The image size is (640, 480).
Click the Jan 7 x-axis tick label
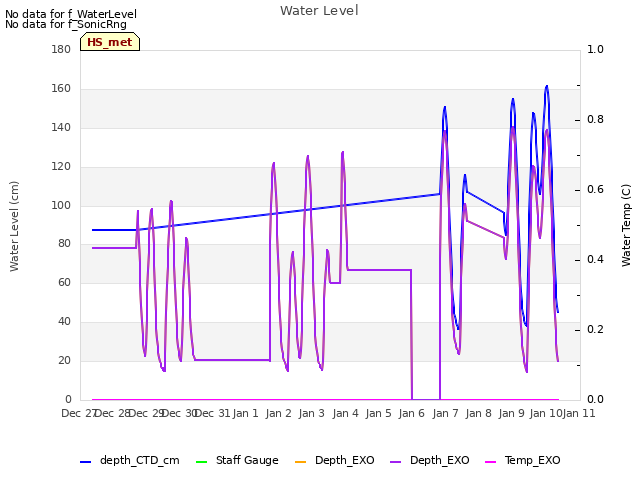coord(445,413)
